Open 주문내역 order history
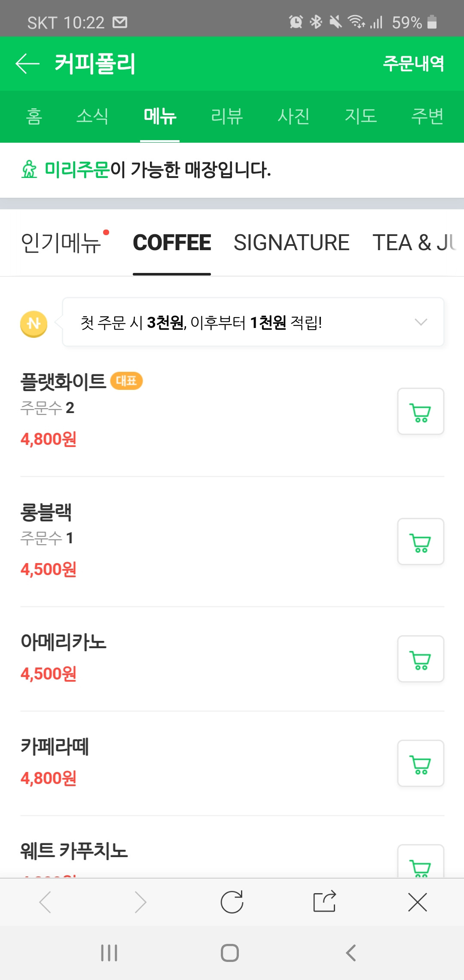Image resolution: width=464 pixels, height=980 pixels. coord(413,63)
